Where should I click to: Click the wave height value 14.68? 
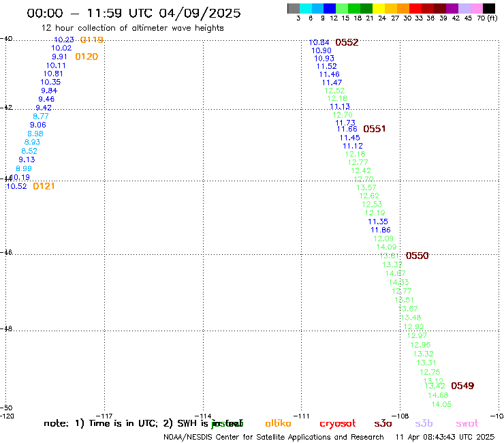pyautogui.click(x=438, y=395)
